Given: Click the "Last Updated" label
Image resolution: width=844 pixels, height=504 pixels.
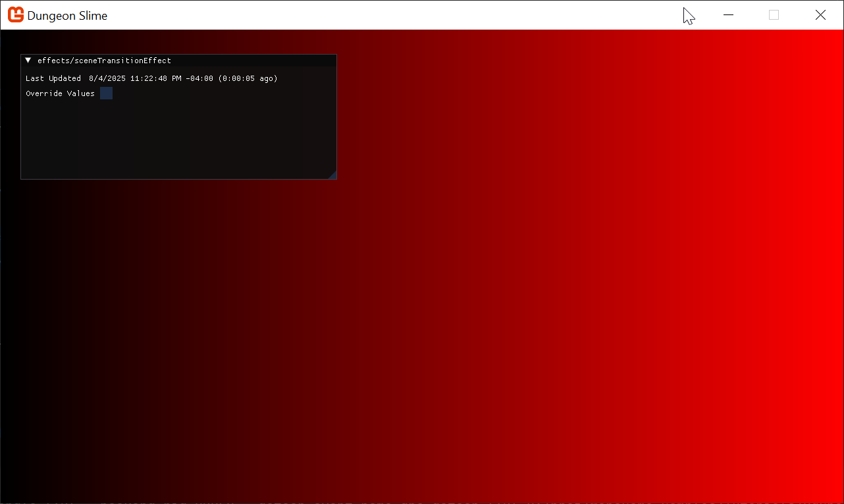Looking at the screenshot, I should coord(53,78).
